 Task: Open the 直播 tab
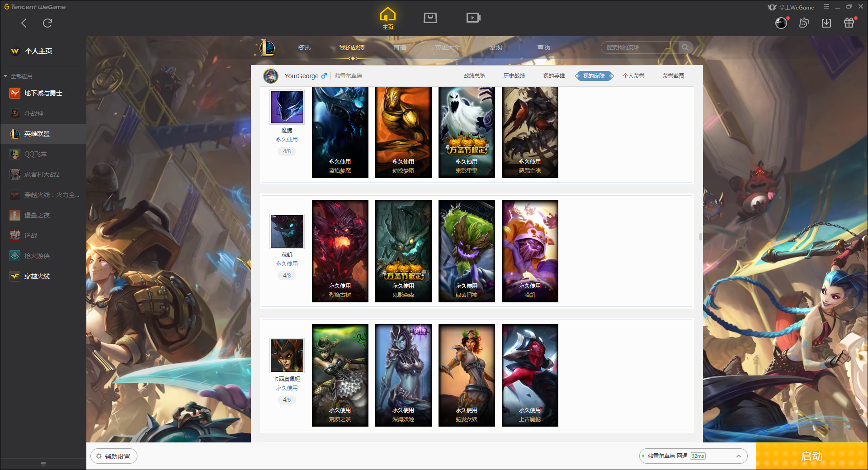click(400, 47)
